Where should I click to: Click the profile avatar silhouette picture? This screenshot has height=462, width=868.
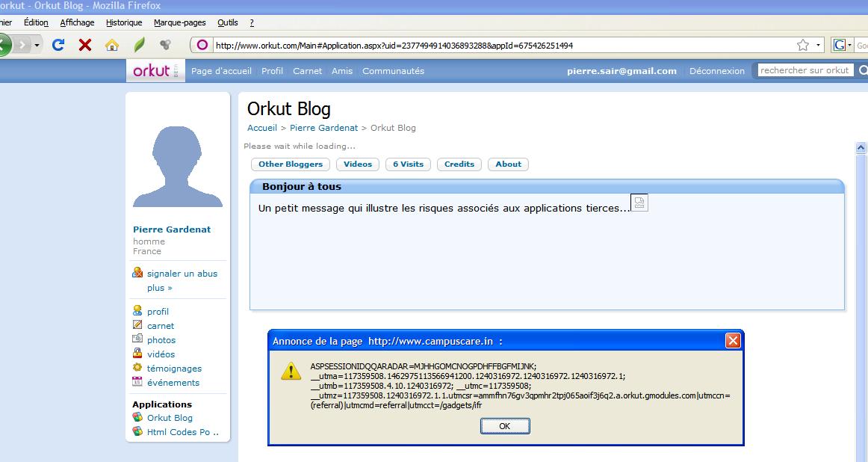coord(178,166)
